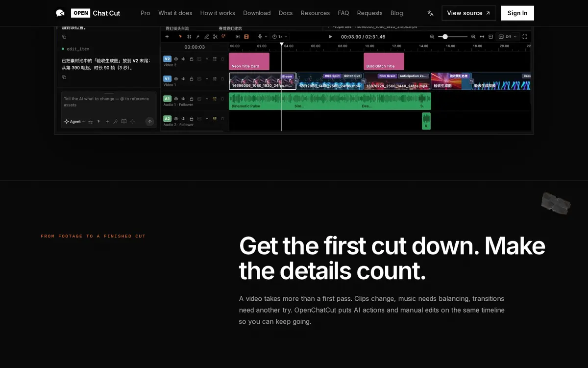Click the snap icon left of filmstrip

pos(238,36)
